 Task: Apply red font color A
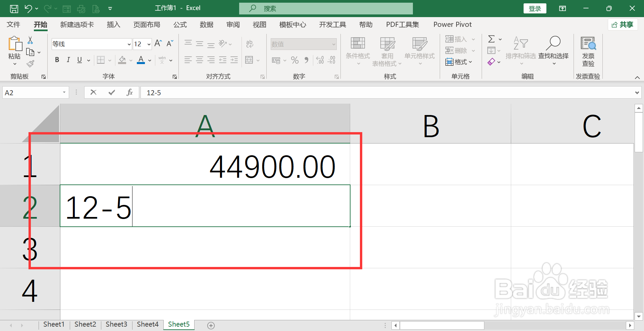click(x=141, y=60)
